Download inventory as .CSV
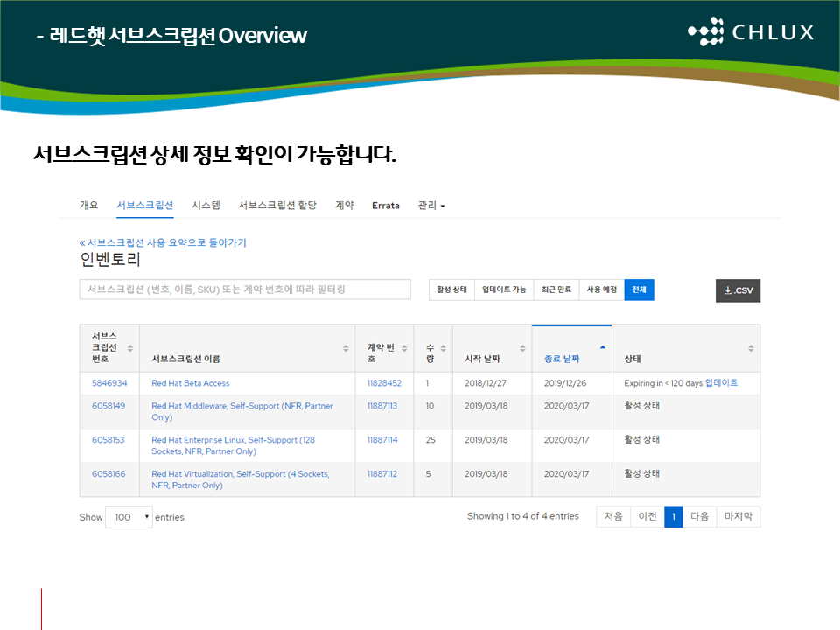 click(738, 290)
